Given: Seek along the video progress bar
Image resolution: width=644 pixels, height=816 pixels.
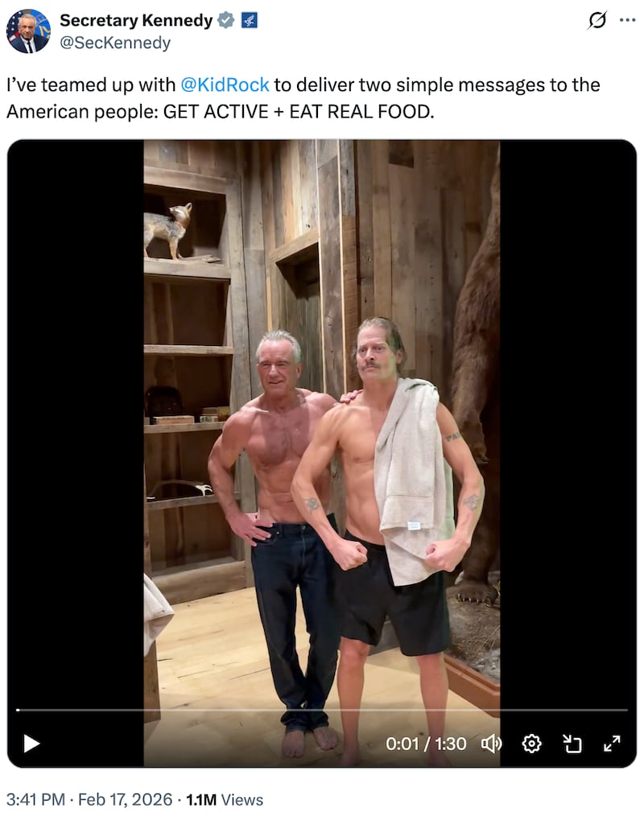Looking at the screenshot, I should point(322,710).
